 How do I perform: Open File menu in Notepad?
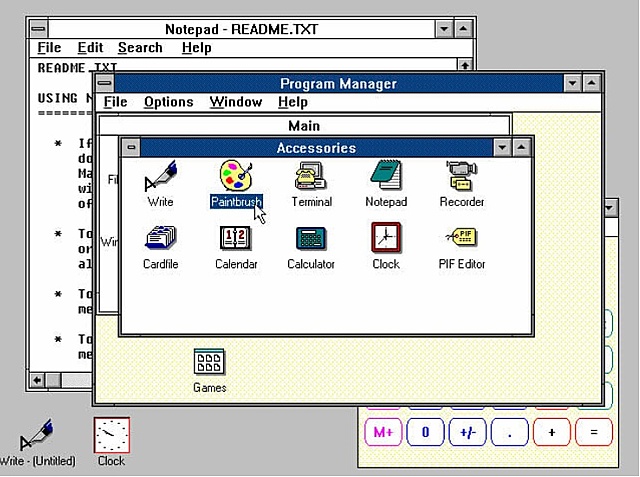pyautogui.click(x=49, y=48)
